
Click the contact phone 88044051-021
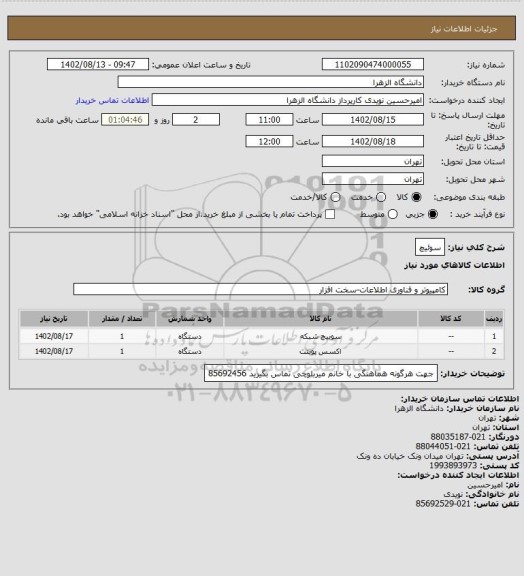[x=443, y=446]
